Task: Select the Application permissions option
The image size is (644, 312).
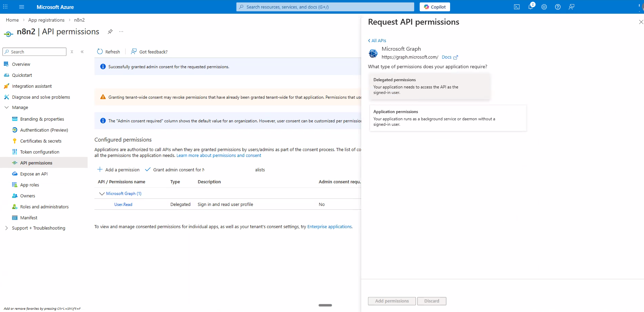Action: tap(447, 118)
